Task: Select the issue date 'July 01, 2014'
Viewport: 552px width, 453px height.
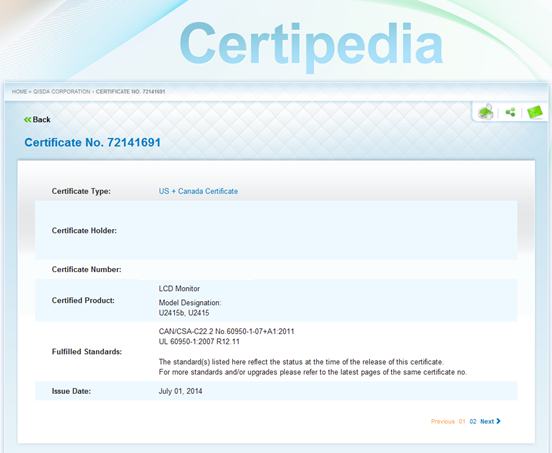Action: pyautogui.click(x=180, y=391)
